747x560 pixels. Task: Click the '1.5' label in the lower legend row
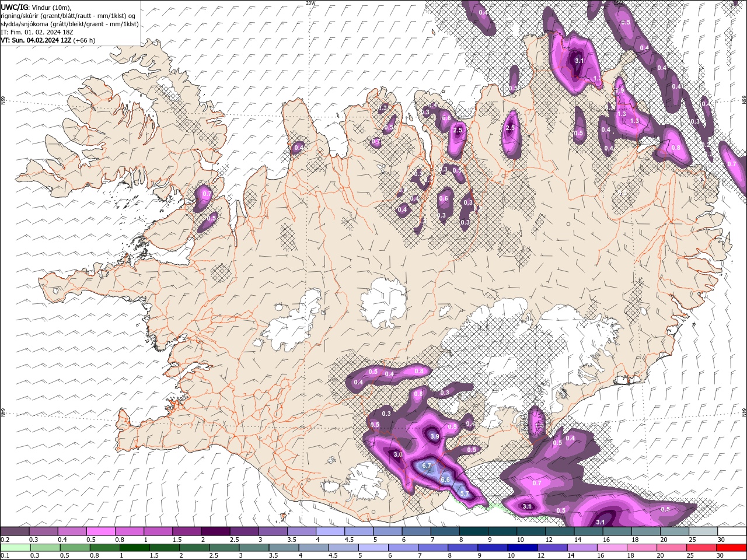pos(154,555)
